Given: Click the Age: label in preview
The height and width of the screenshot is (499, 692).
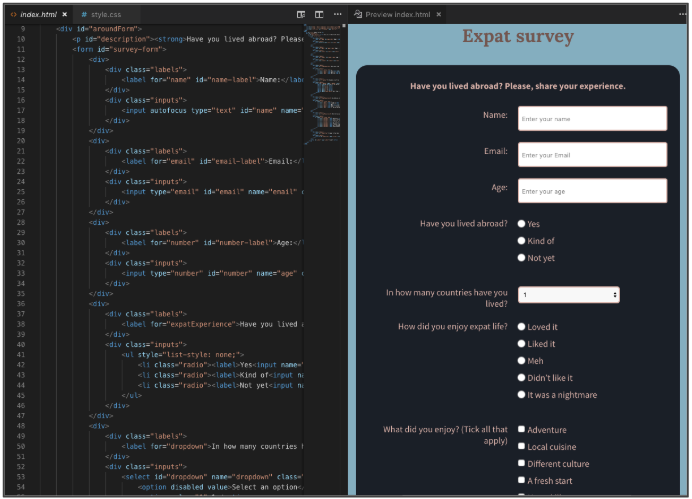Looking at the screenshot, I should 500,188.
